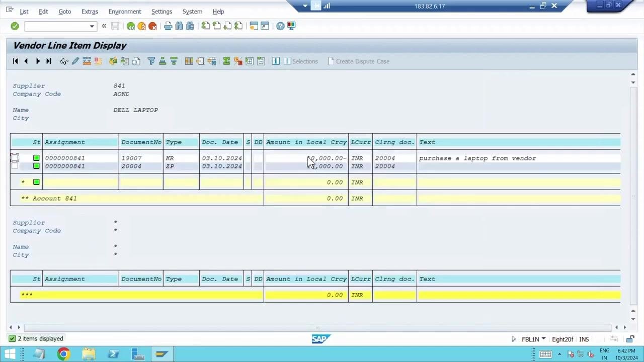
Task: Click the Change Layout grid icon
Action: (189, 61)
